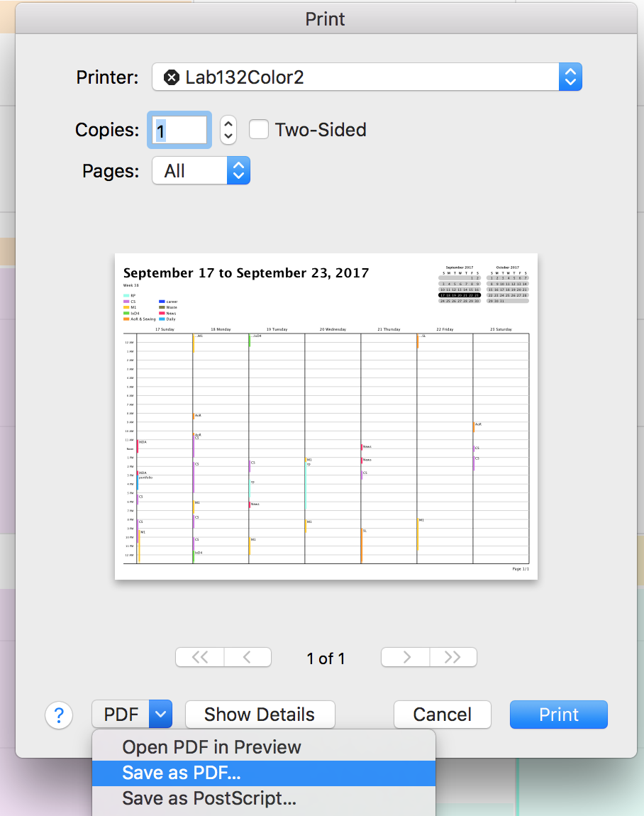Pick Save as PostScript… option
This screenshot has width=644, height=816.
(x=209, y=798)
